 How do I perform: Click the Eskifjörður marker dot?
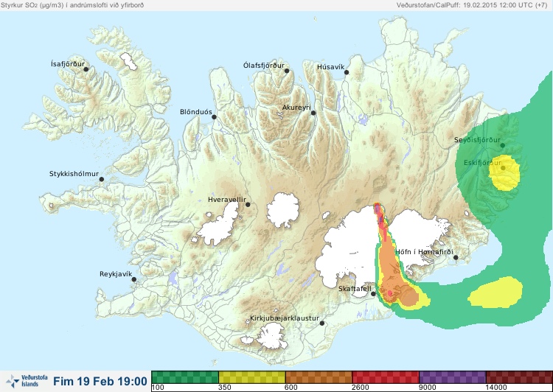503,168
